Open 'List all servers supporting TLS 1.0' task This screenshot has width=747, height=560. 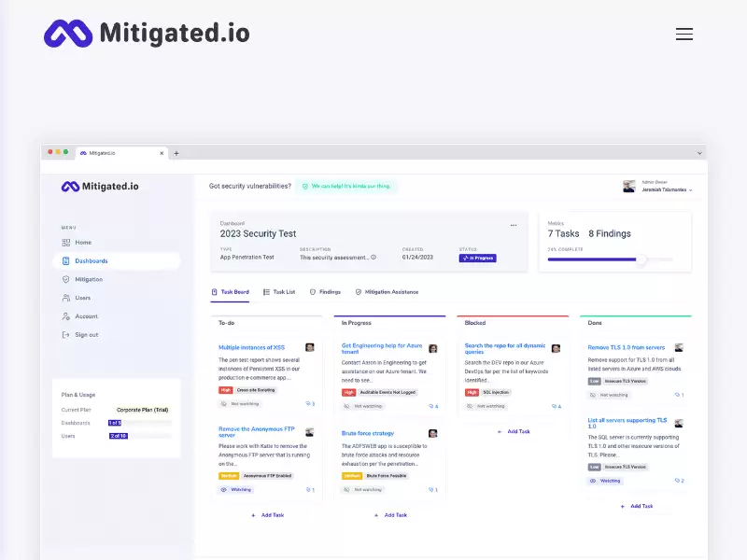click(x=627, y=423)
